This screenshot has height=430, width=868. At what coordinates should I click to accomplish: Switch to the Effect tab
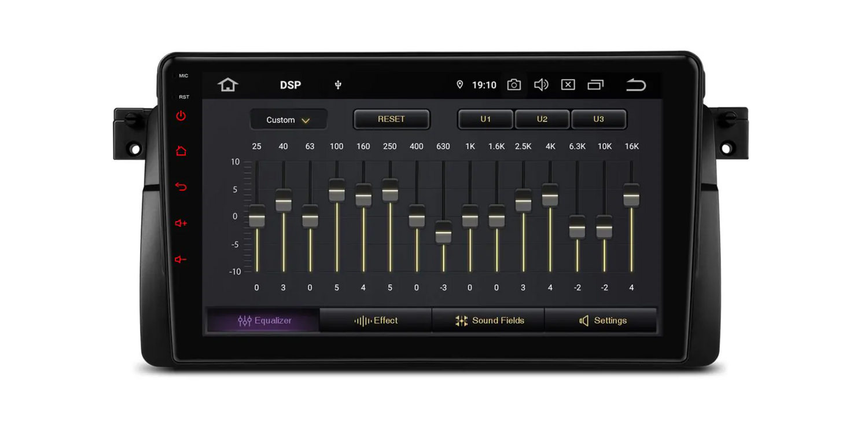point(376,321)
